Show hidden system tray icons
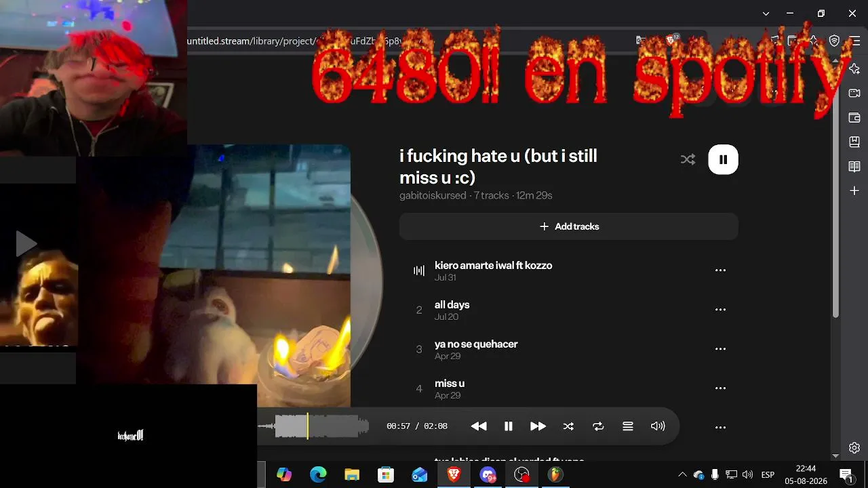This screenshot has height=488, width=868. click(682, 474)
